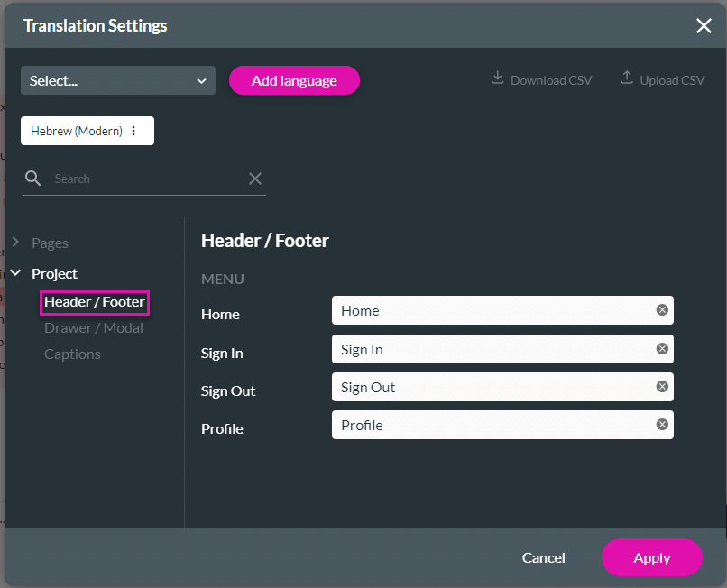The image size is (727, 588).
Task: Select Header / Footer in the sidebar
Action: point(94,303)
